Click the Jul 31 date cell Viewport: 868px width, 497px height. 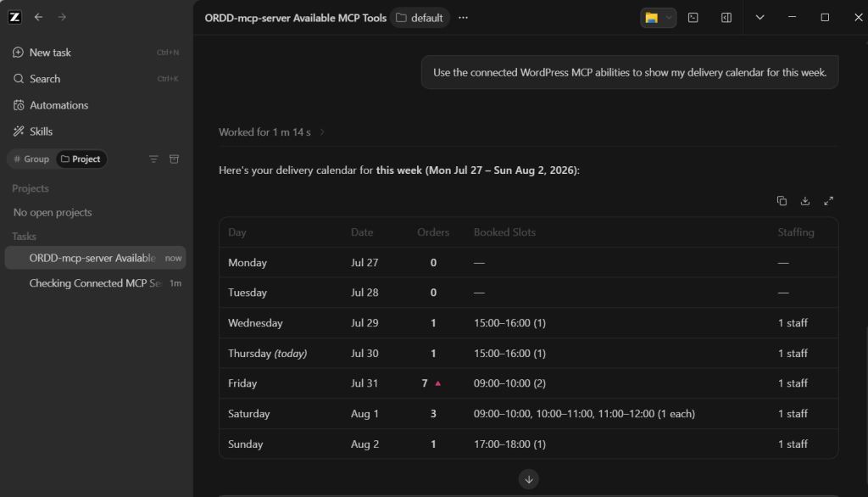pos(364,383)
